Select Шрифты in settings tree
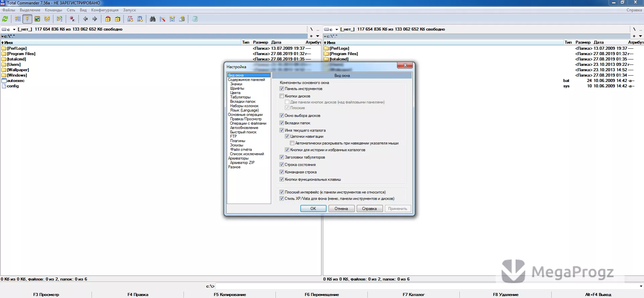This screenshot has width=644, height=298. [237, 88]
